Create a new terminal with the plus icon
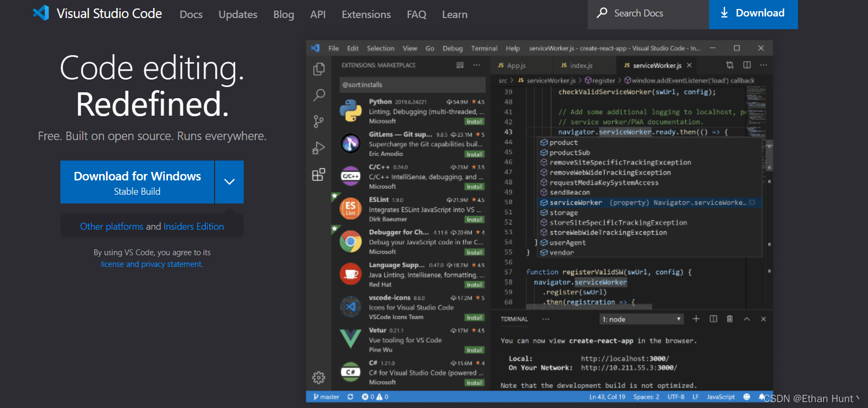This screenshot has height=408, width=868. coord(696,319)
